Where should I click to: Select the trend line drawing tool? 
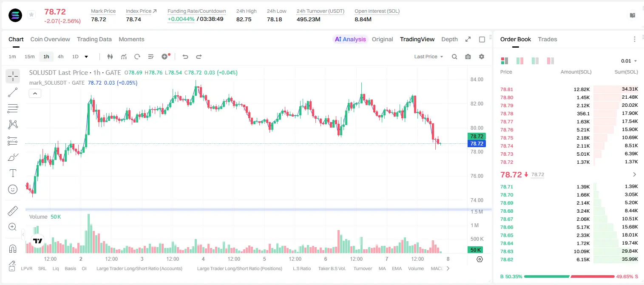click(x=13, y=92)
